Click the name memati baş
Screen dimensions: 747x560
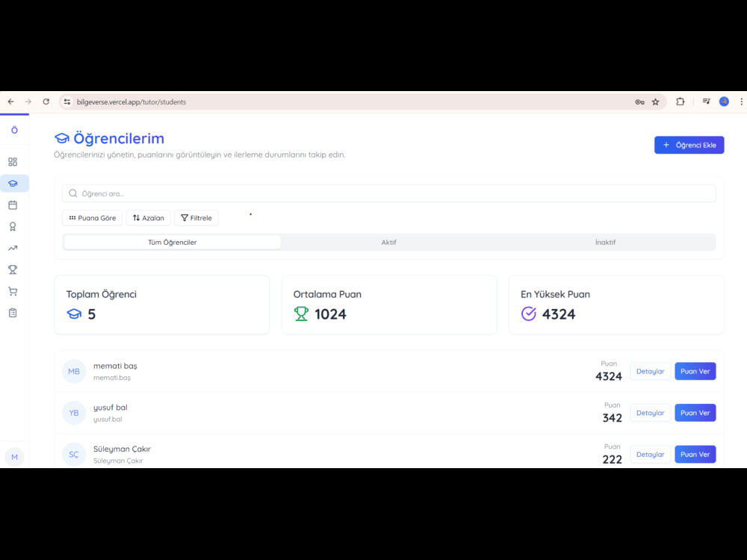tap(115, 366)
